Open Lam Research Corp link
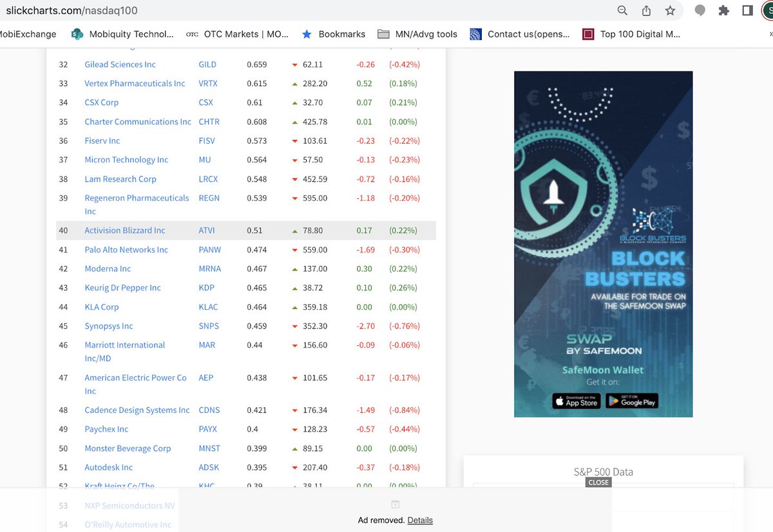 pyautogui.click(x=120, y=179)
